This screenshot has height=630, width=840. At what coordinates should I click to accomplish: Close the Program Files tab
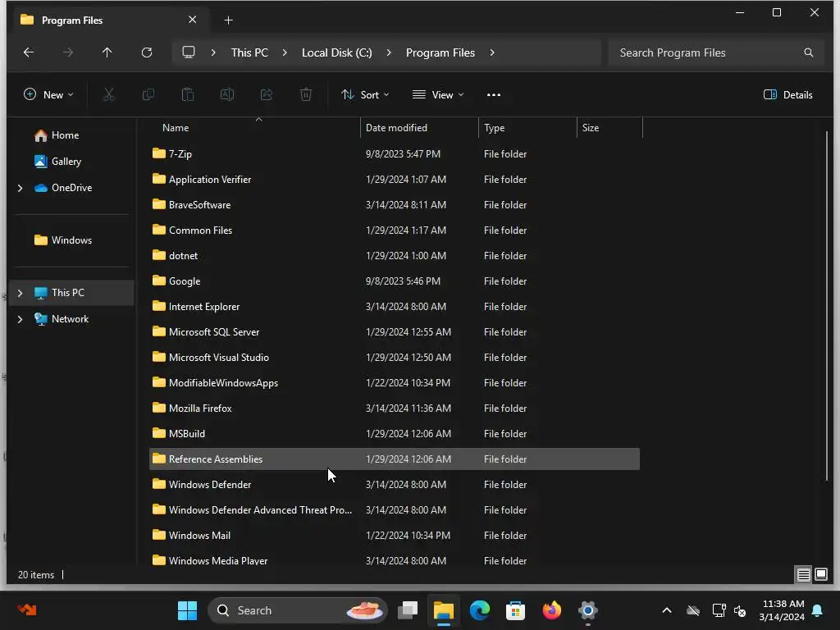192,20
